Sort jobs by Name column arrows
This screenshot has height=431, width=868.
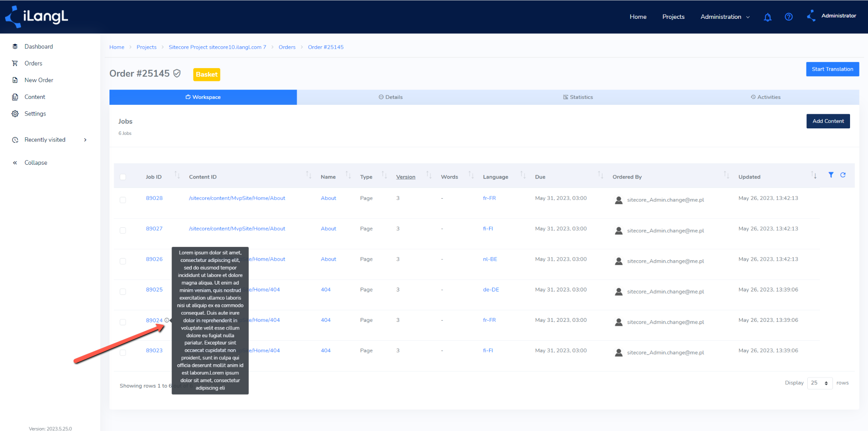[x=348, y=175]
